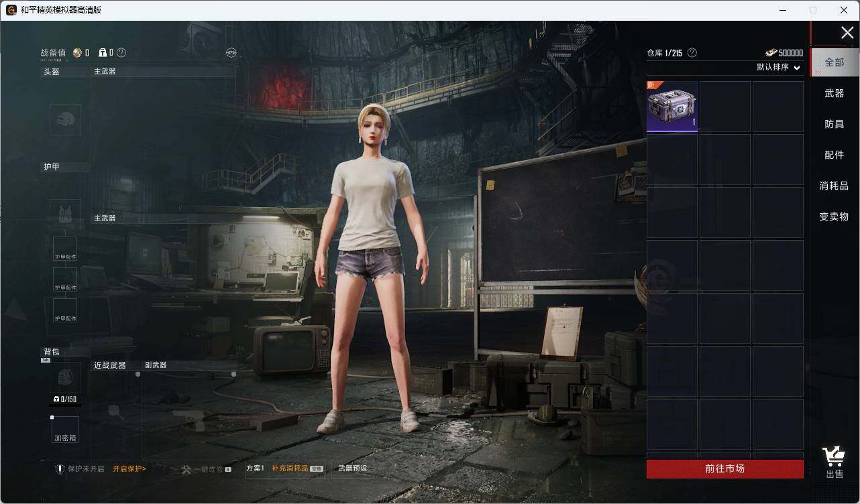Click the help icon next to 仓库
860x504 pixels.
pos(692,53)
